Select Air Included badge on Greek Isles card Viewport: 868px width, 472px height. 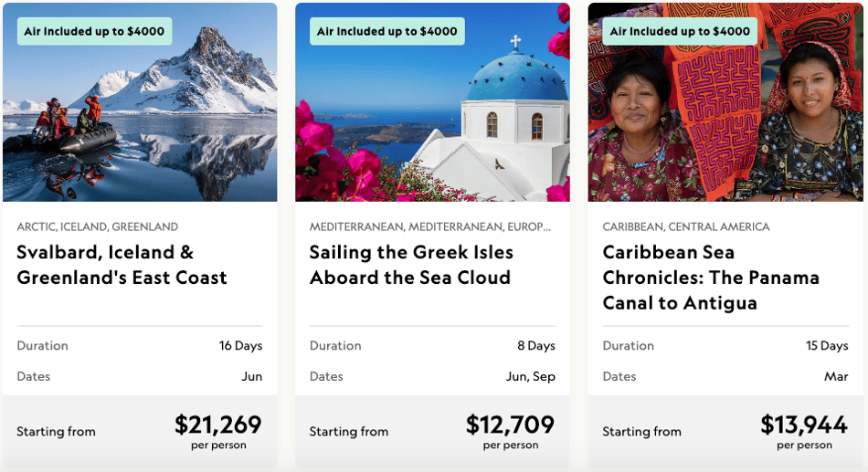click(x=387, y=31)
